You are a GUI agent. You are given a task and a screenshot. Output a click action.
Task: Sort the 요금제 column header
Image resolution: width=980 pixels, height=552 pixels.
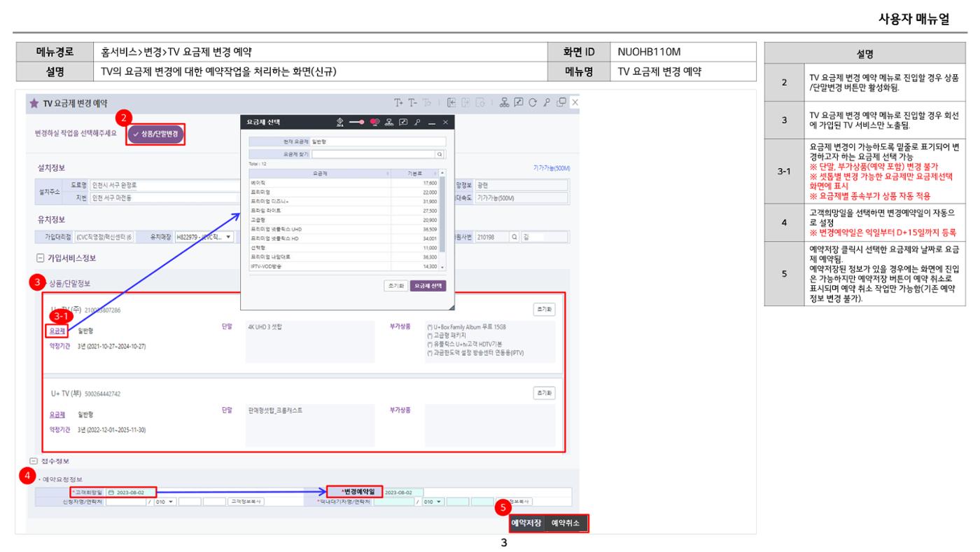320,173
